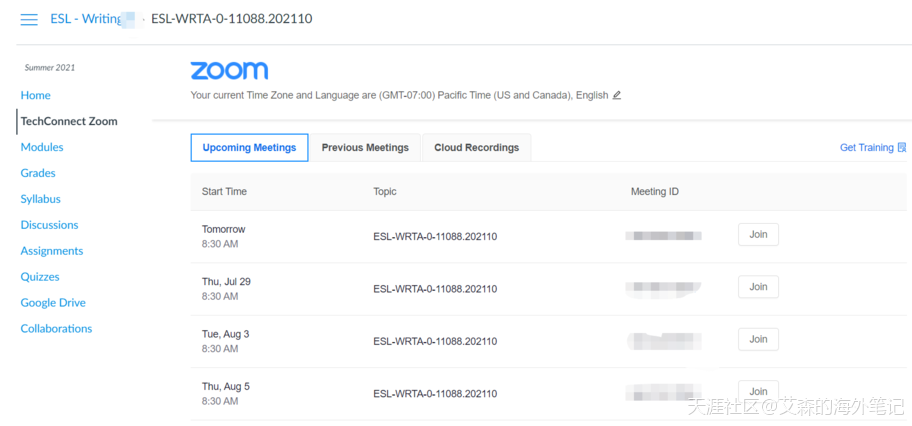912x426 pixels.
Task: Click the Start Time column header
Action: pyautogui.click(x=224, y=191)
